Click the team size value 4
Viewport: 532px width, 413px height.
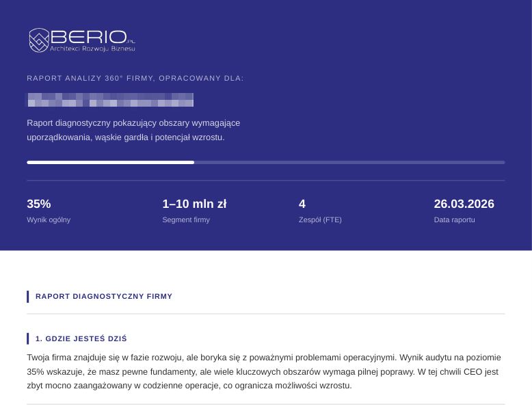[302, 204]
